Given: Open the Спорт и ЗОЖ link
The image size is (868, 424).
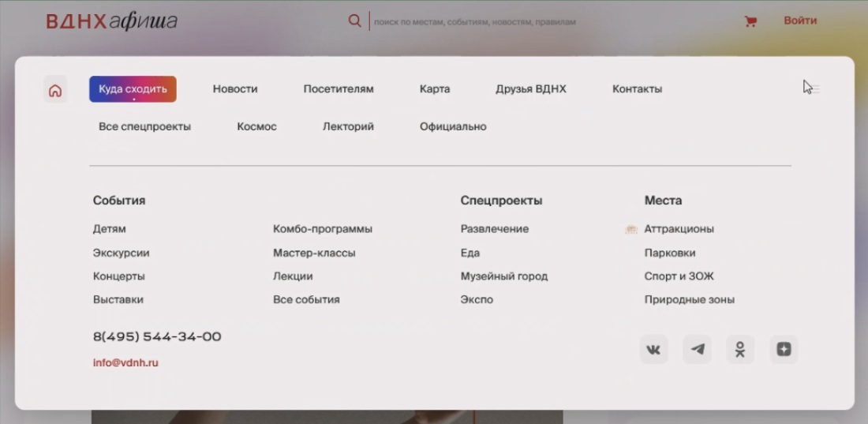Looking at the screenshot, I should 679,276.
